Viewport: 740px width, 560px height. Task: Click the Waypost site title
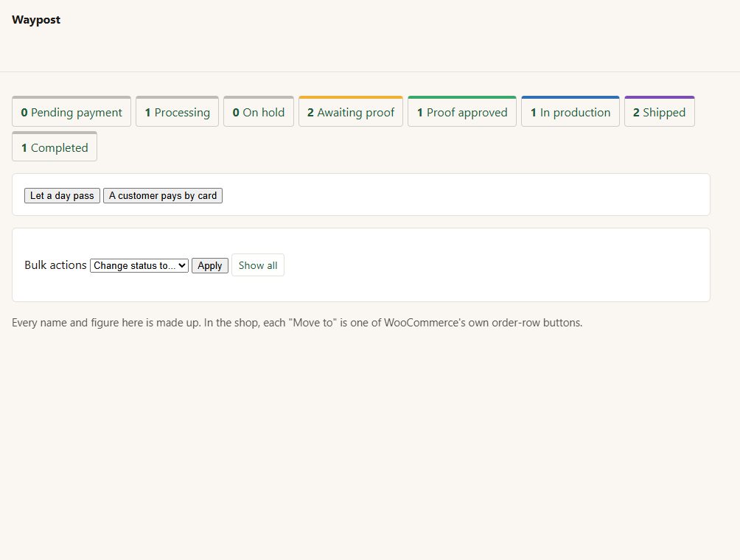[36, 20]
